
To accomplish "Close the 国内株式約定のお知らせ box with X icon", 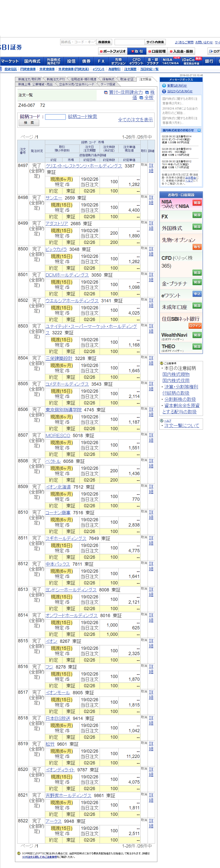I will (x=199, y=130).
